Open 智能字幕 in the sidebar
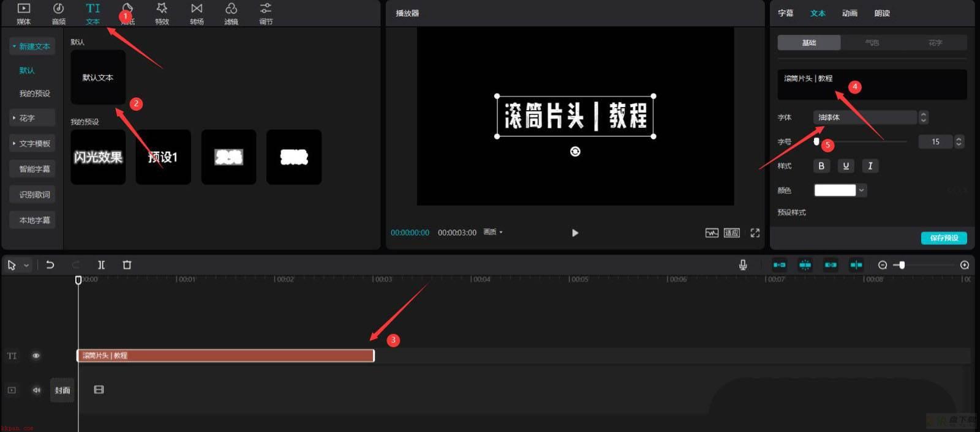This screenshot has width=980, height=432. [32, 169]
